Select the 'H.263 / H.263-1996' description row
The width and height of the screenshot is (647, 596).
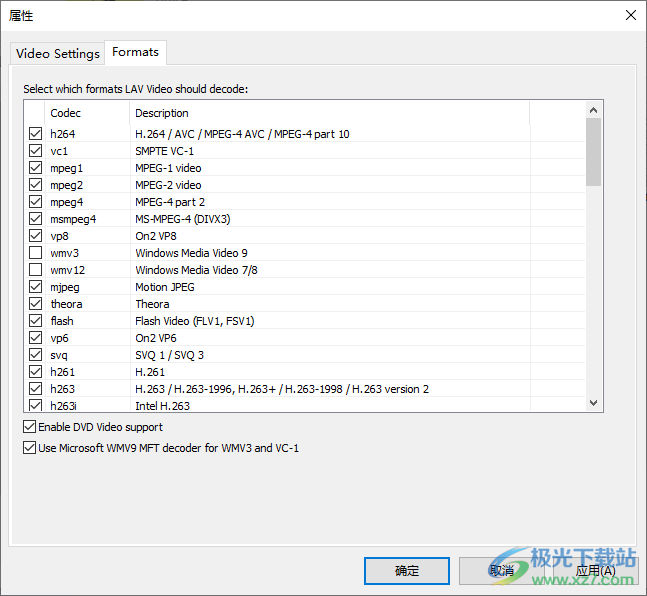click(282, 389)
